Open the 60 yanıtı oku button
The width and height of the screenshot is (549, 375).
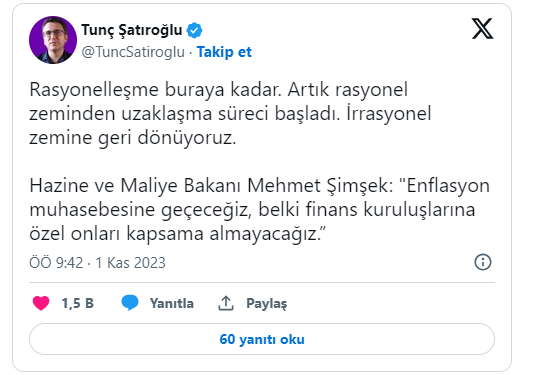pos(262,339)
